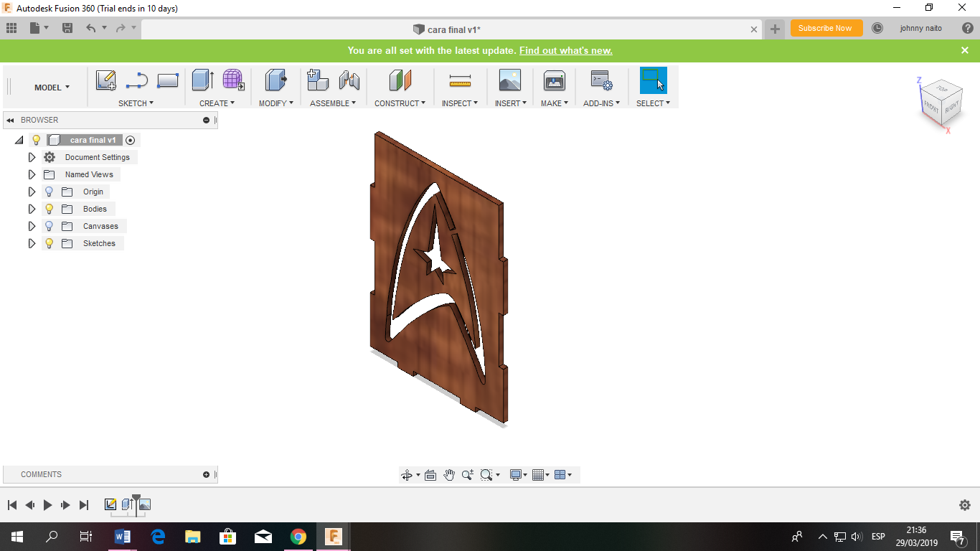Expand the Named Views tree node
This screenshot has height=551, width=980.
click(32, 174)
